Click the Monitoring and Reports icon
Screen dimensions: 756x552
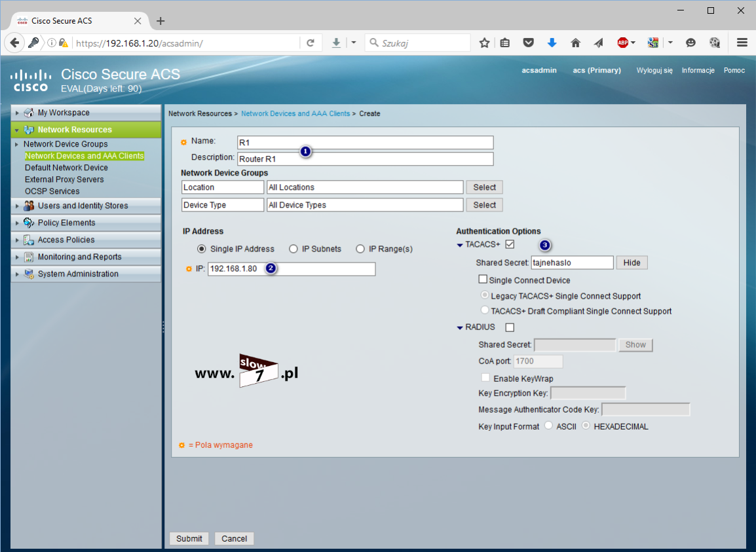(x=29, y=257)
